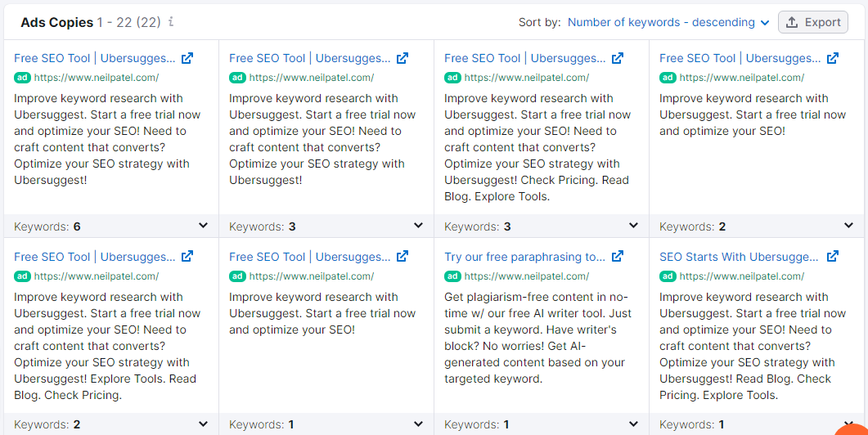Screen dimensions: 868x435
Task: Expand Keywords: 6 chevron
Action: pos(203,226)
